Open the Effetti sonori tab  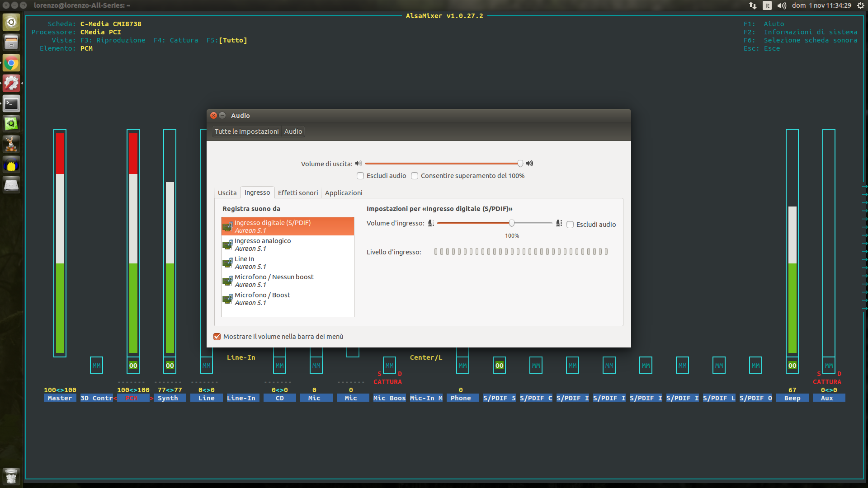click(298, 193)
